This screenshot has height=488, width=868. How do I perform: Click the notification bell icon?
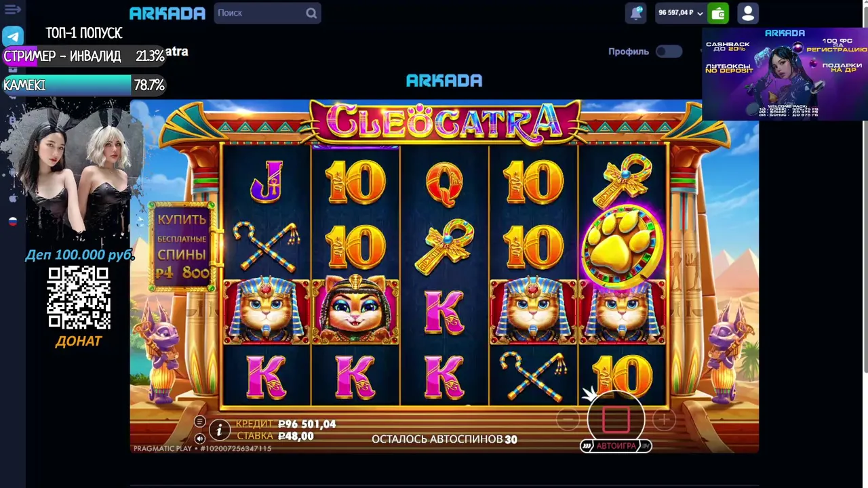(x=636, y=13)
